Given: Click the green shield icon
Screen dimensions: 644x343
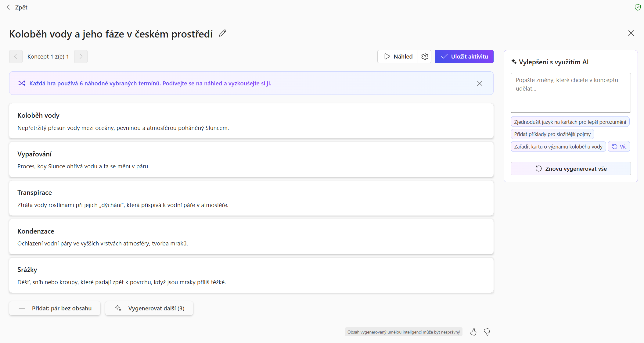Looking at the screenshot, I should point(637,7).
